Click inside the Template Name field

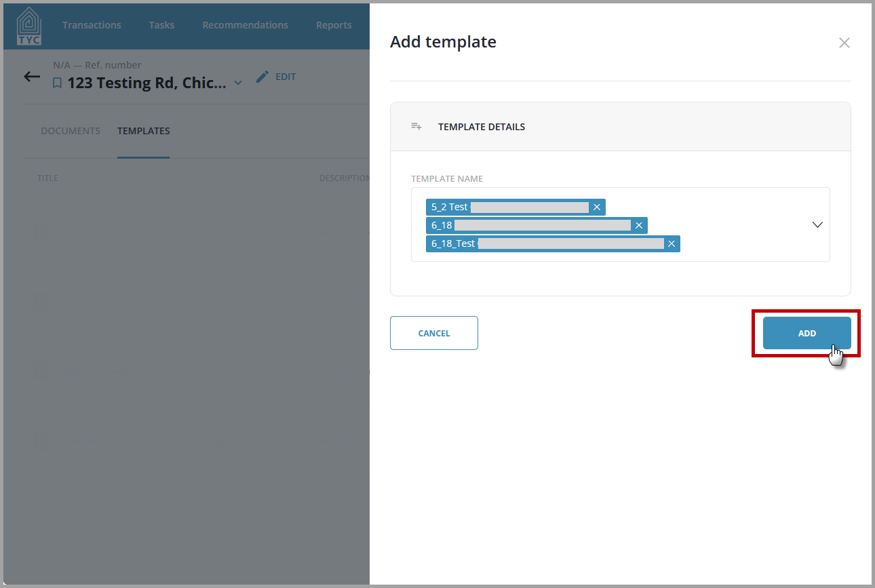pyautogui.click(x=620, y=224)
